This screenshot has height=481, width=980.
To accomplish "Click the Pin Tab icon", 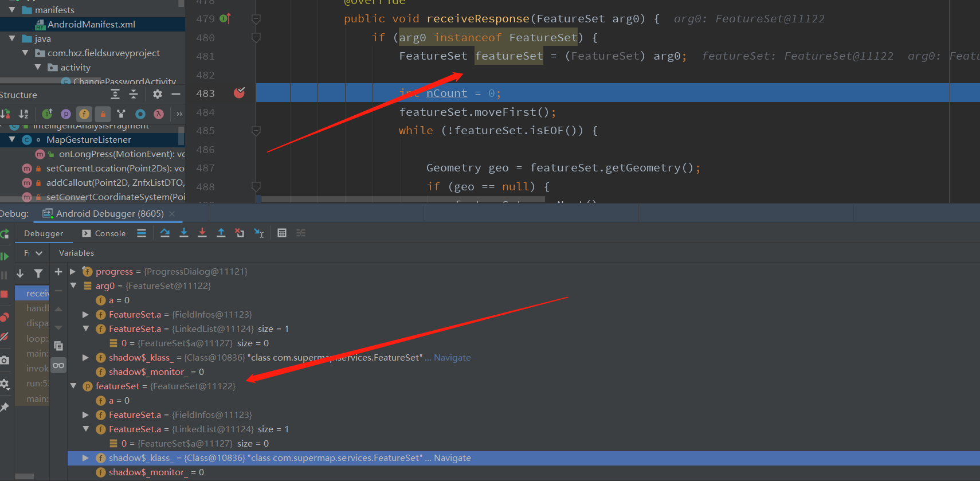I will point(4,407).
